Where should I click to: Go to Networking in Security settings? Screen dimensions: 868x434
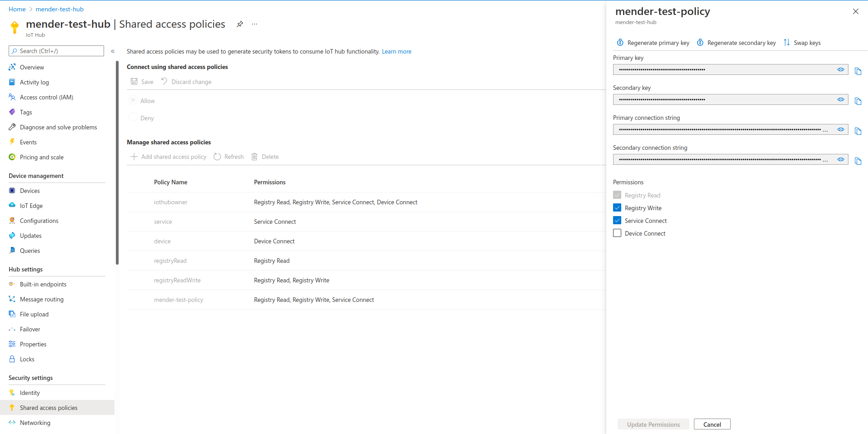click(35, 423)
